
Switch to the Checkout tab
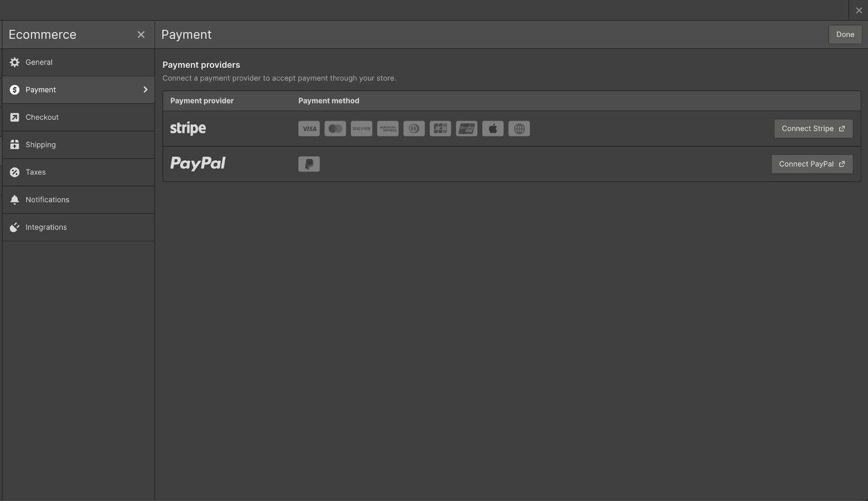42,117
